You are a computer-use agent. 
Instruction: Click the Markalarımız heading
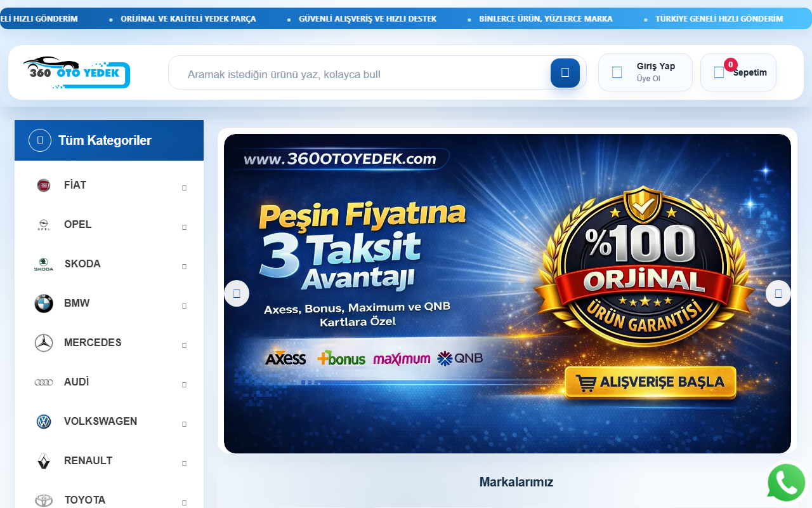click(x=516, y=482)
